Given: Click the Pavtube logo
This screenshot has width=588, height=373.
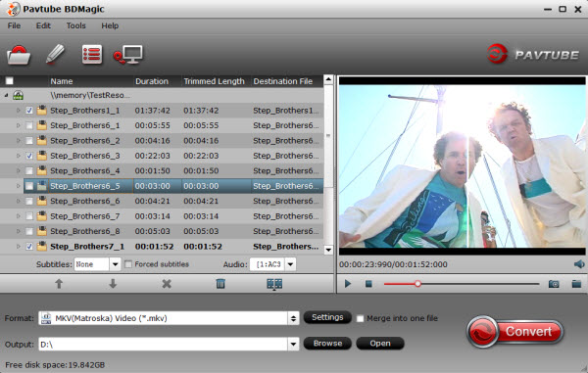Looking at the screenshot, I should (x=532, y=54).
